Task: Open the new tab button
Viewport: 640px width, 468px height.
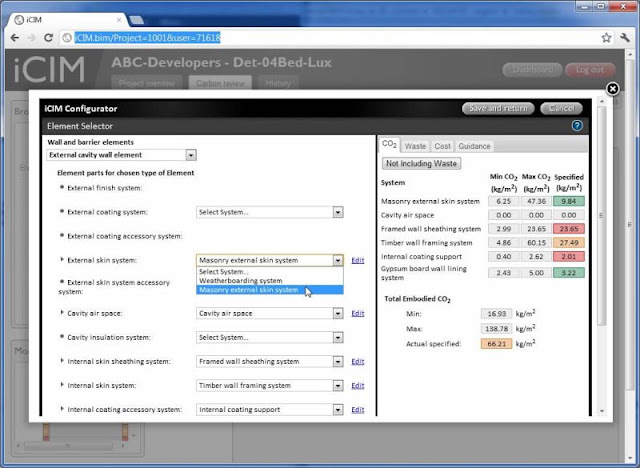Action: point(136,20)
